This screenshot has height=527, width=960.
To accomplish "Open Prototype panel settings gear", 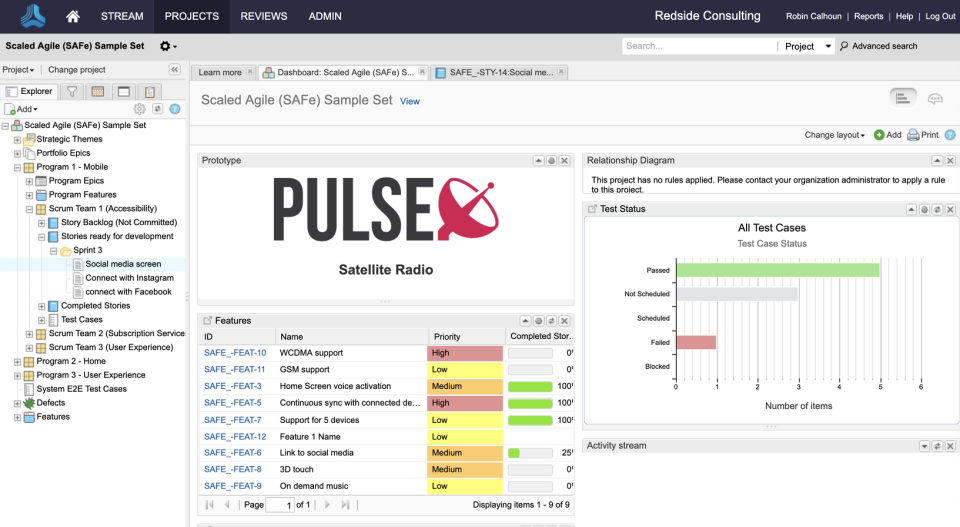I will click(551, 160).
